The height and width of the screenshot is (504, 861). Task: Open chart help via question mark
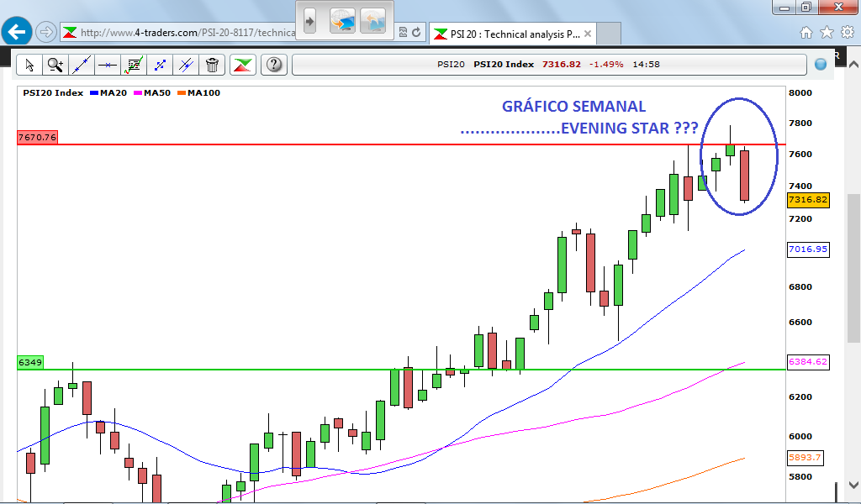click(274, 65)
